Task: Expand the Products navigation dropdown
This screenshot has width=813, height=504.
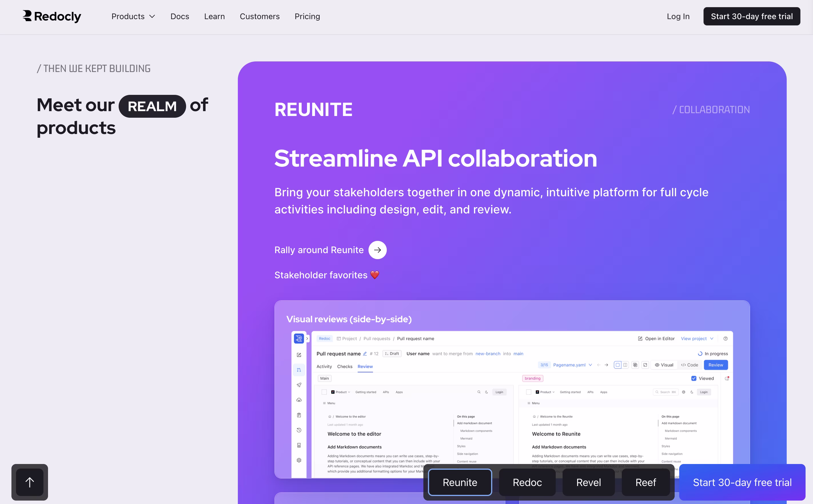Action: coord(133,16)
